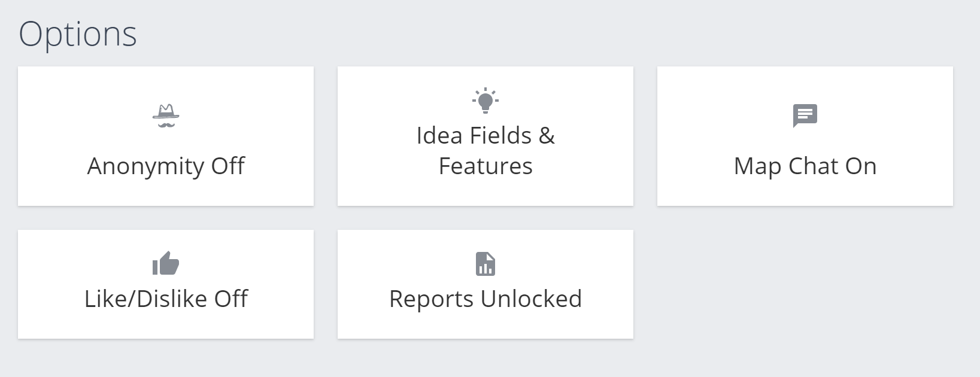The height and width of the screenshot is (377, 980).
Task: Click the lightbulb idea icon
Action: (486, 101)
